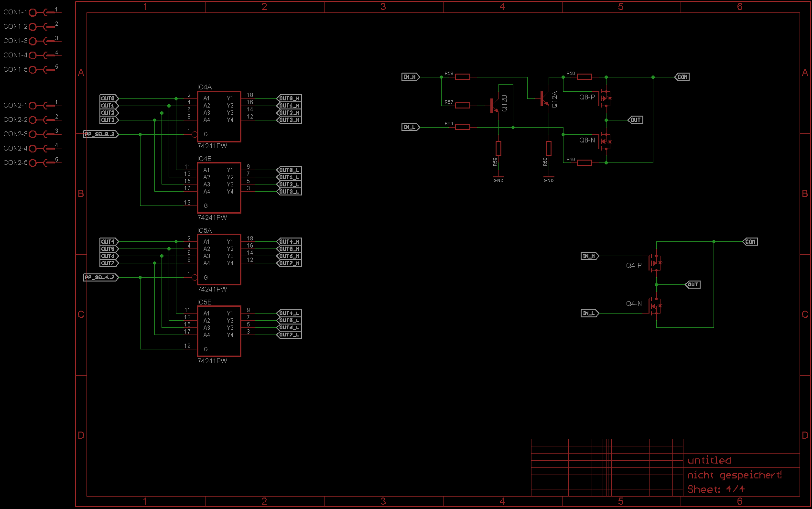This screenshot has width=812, height=509.
Task: Select transistor Q12B symbol
Action: pyautogui.click(x=494, y=106)
